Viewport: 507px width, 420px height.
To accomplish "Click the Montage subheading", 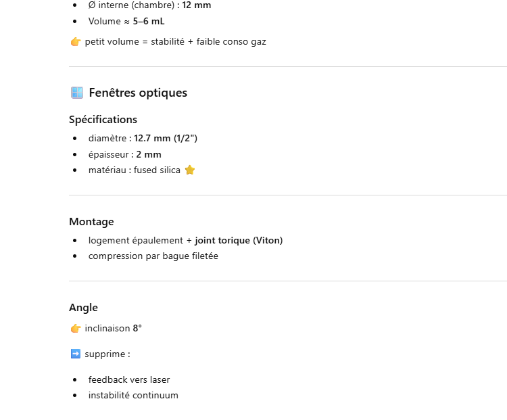I will point(91,222).
